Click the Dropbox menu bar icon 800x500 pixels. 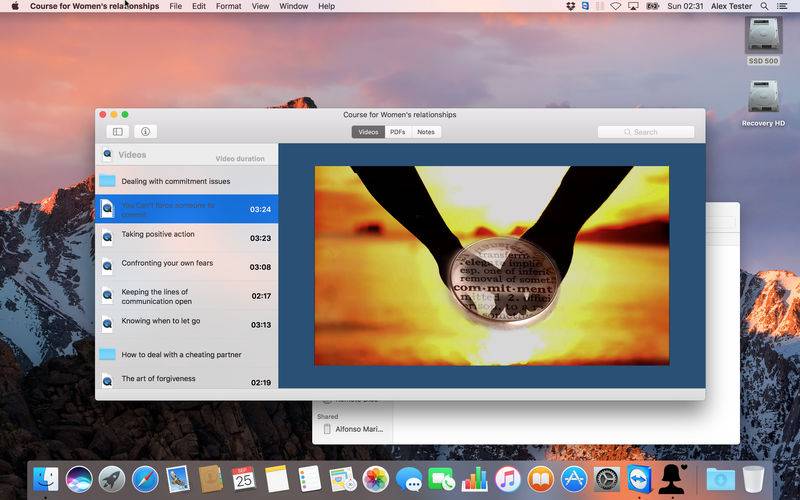pos(570,6)
